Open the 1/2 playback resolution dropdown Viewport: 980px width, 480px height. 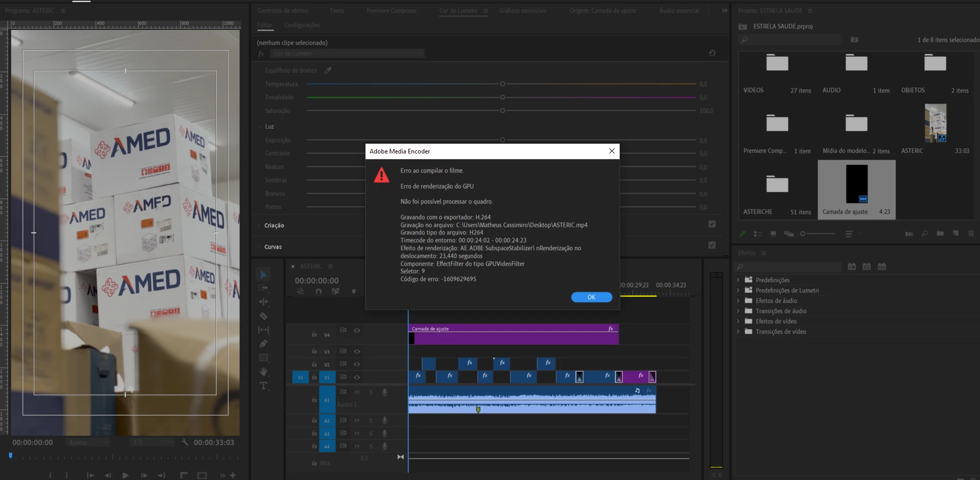152,442
